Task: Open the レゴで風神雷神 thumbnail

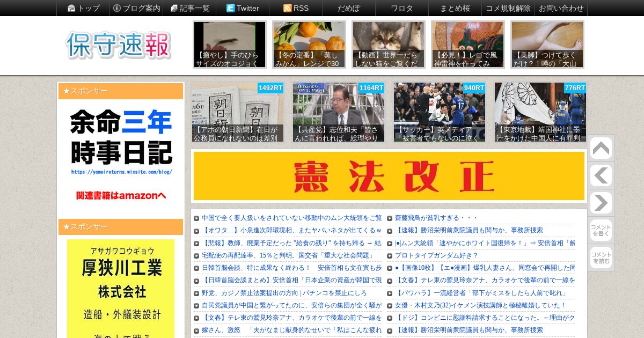Action: pos(468,45)
